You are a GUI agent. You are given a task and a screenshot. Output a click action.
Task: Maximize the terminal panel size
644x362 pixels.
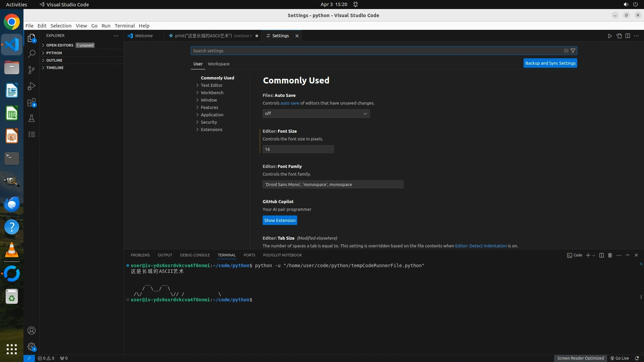click(628, 255)
